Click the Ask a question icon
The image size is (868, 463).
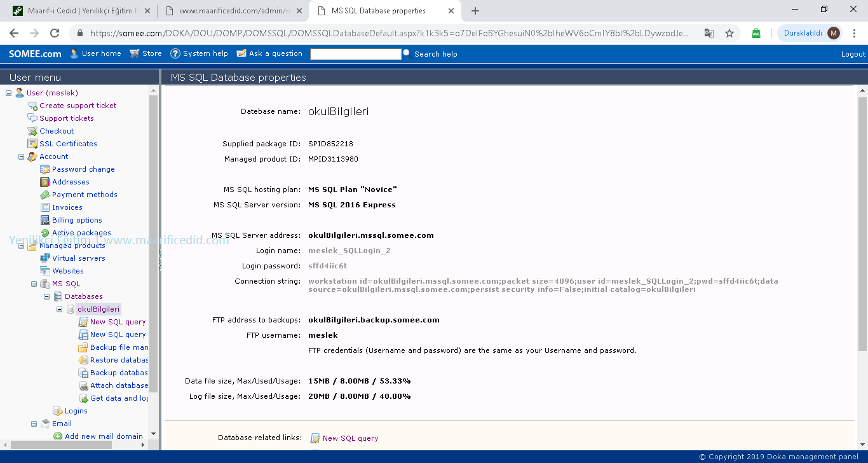coord(241,54)
